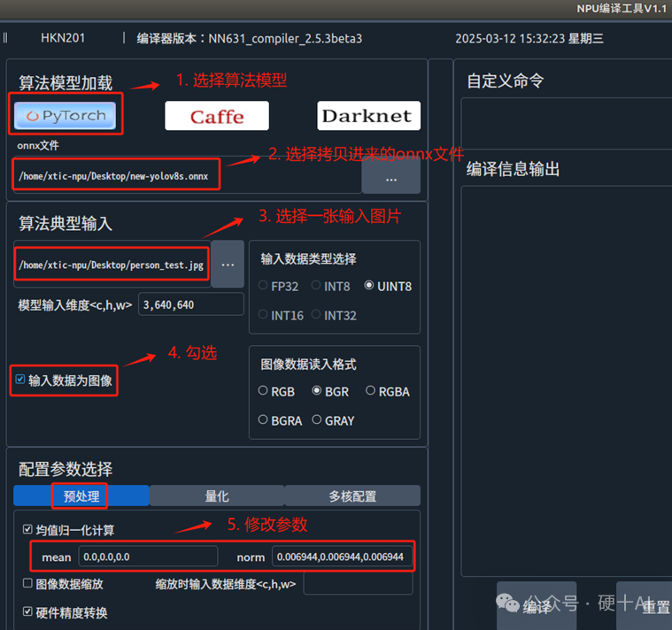Enable the 图像数据缩放 checkbox
The width and height of the screenshot is (672, 630).
pos(27,584)
